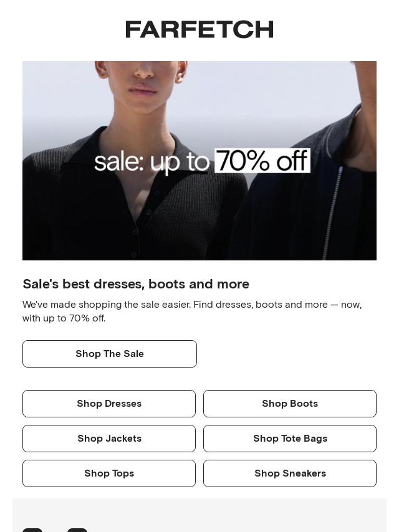Viewport: 399px width, 532px height.
Task: Click the highlighted 70% off banner text
Action: 262,161
